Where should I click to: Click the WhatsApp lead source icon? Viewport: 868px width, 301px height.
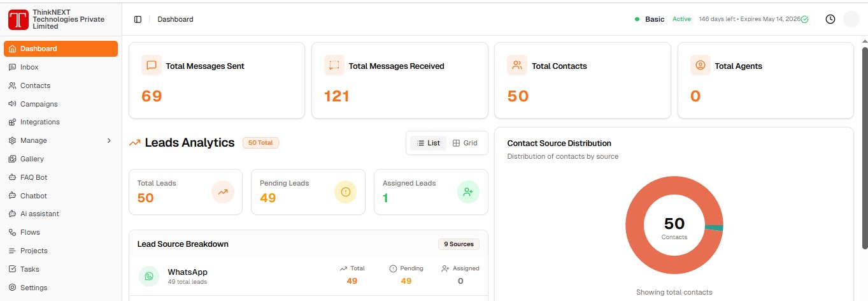click(149, 276)
